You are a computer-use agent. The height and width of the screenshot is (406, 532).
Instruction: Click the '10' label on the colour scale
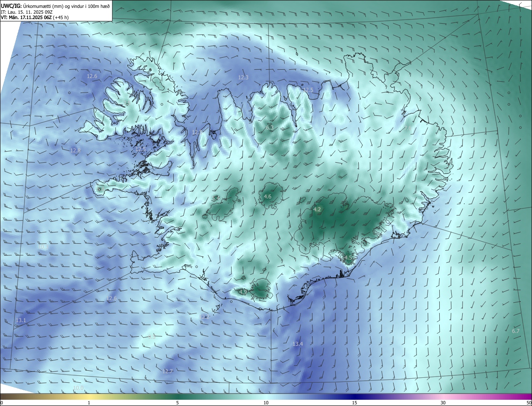(266, 403)
